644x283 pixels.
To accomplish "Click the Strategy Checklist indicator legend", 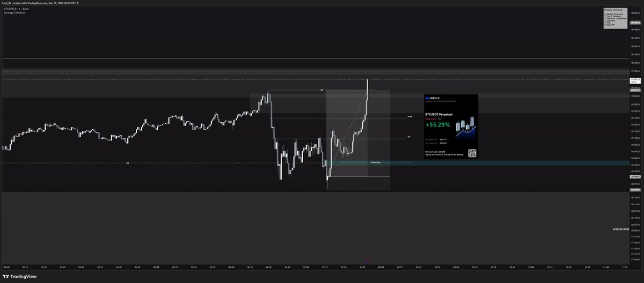I will tap(14, 12).
